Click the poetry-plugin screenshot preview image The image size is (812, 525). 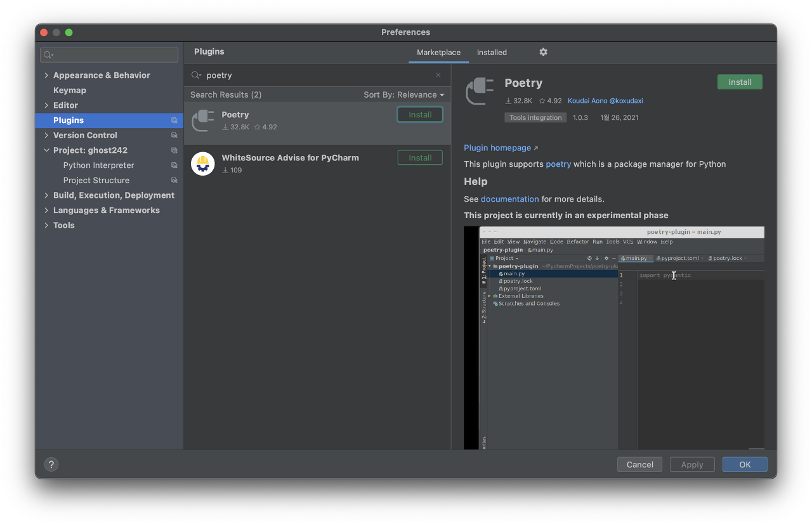[x=614, y=338]
